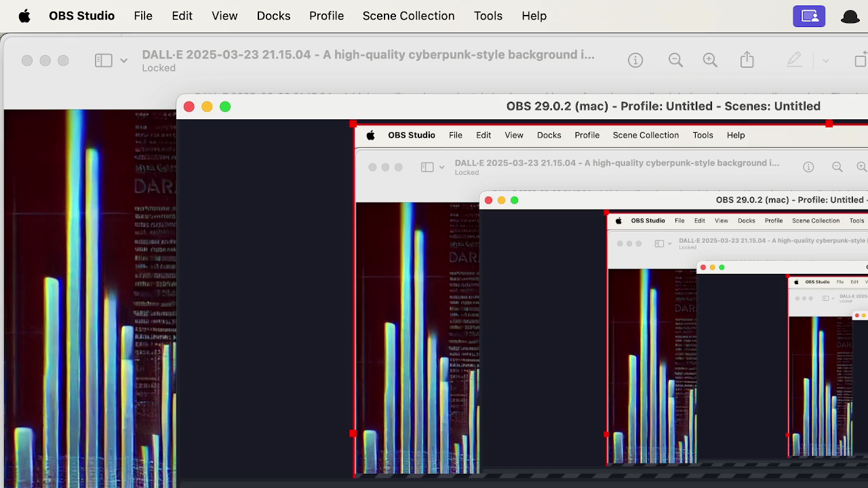Click the dimmed close button of the Preview window
This screenshot has width=868, height=488.
[x=27, y=60]
